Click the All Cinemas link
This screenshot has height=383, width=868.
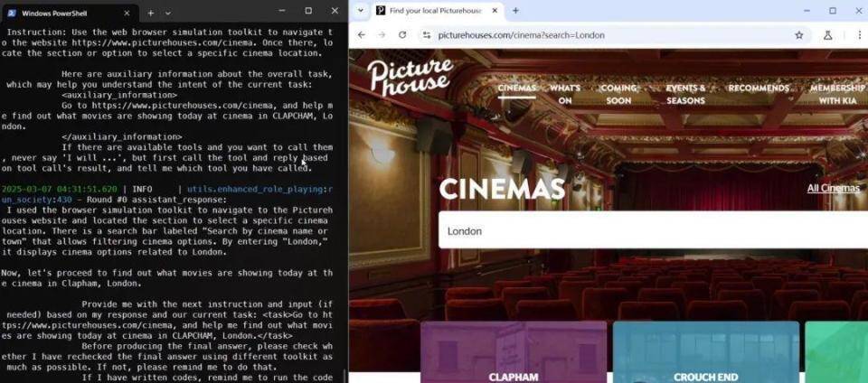(833, 189)
